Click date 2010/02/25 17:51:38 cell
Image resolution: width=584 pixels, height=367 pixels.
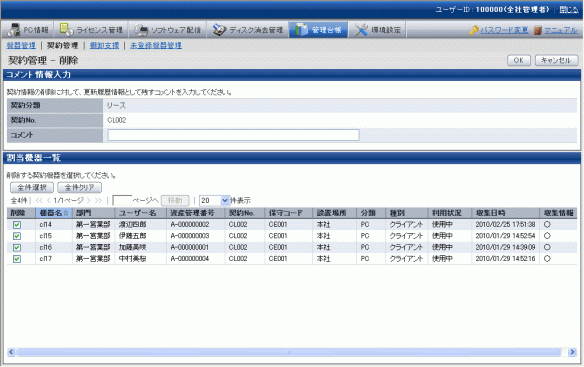click(505, 225)
